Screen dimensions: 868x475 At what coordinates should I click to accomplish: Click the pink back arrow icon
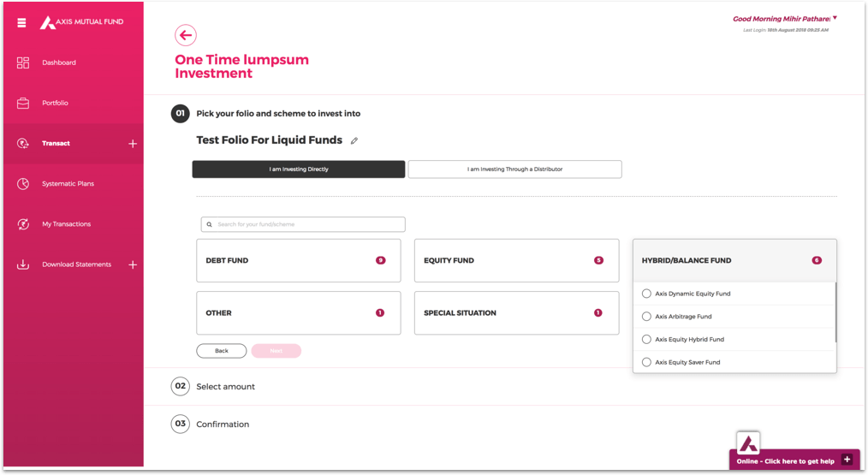[x=186, y=35]
